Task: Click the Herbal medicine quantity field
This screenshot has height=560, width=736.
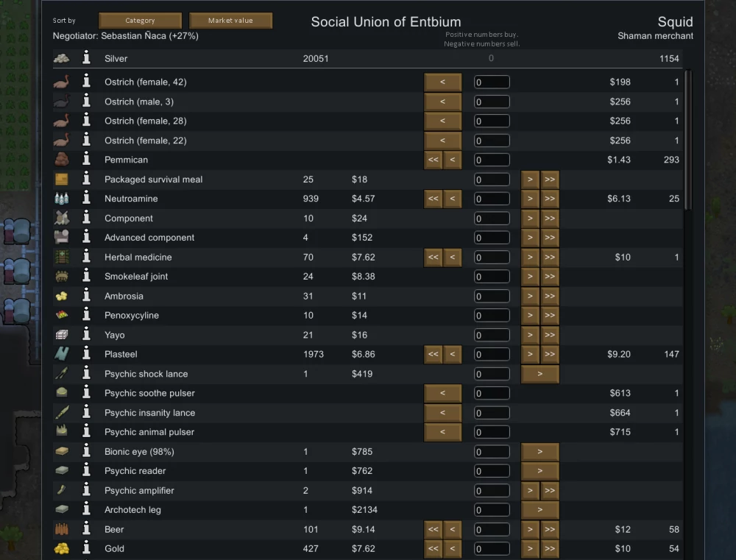Action: tap(492, 258)
